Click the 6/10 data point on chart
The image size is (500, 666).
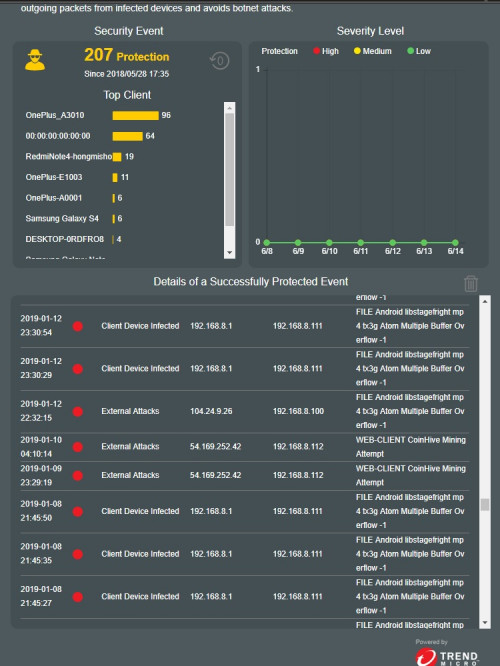click(x=329, y=243)
